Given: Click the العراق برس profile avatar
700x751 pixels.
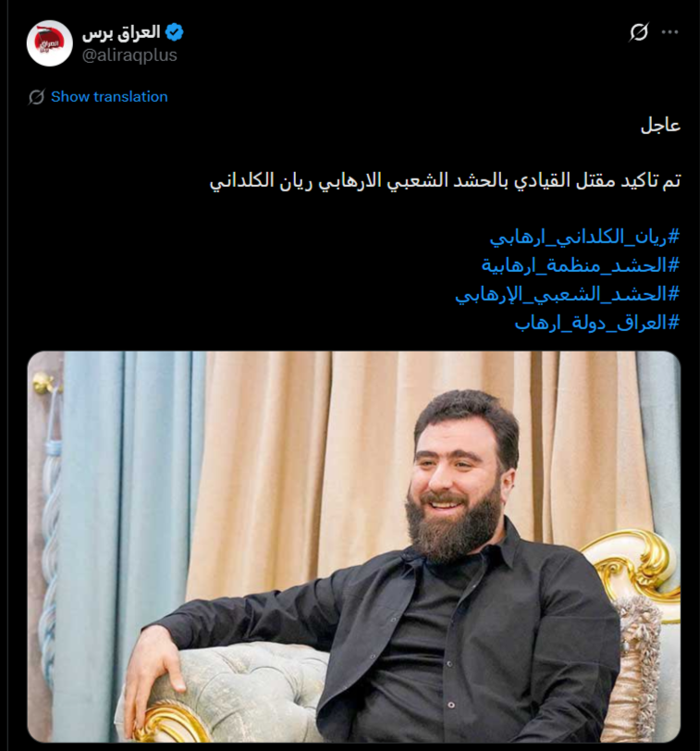Looking at the screenshot, I should pyautogui.click(x=50, y=43).
